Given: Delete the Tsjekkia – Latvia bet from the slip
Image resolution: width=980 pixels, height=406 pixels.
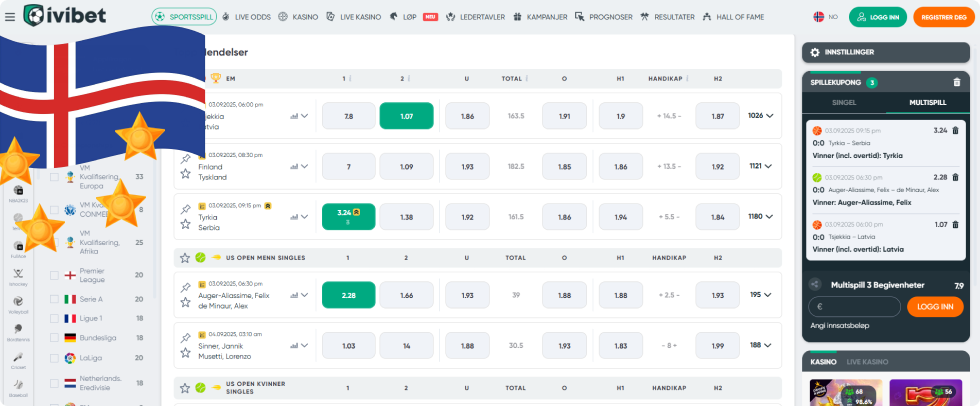Looking at the screenshot, I should (x=955, y=225).
